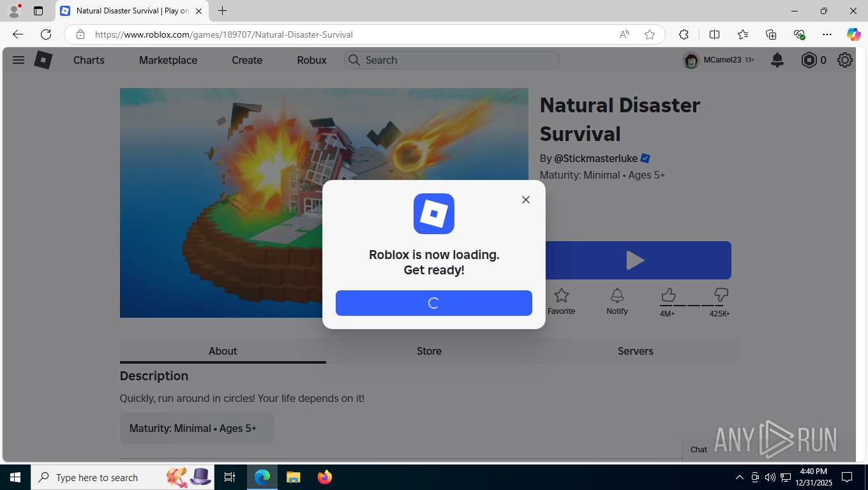The image size is (868, 490).
Task: Open the browser Favorites list icon
Action: 743,34
